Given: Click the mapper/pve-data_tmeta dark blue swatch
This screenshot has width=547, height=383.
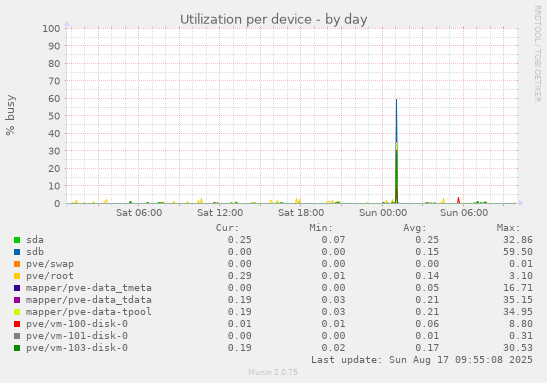Looking at the screenshot, I should click(17, 288).
